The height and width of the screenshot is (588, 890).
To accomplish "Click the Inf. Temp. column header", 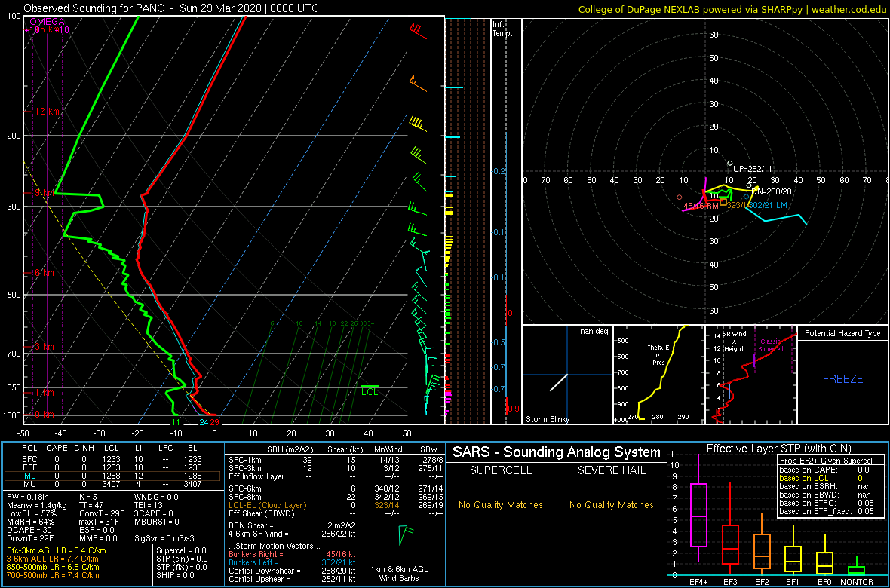I will pos(502,29).
